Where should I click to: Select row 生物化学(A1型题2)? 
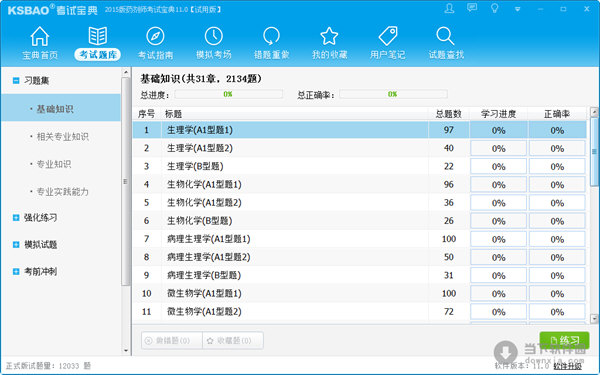pyautogui.click(x=359, y=202)
